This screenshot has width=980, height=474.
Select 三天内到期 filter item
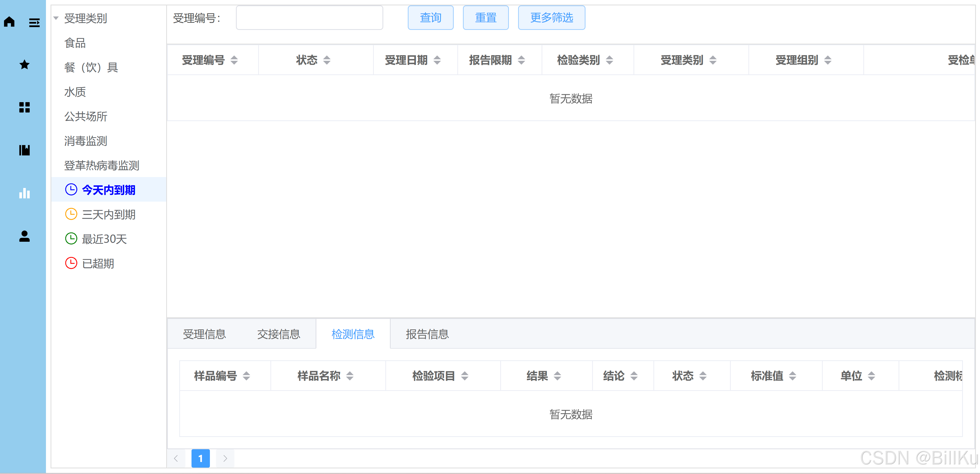click(109, 215)
